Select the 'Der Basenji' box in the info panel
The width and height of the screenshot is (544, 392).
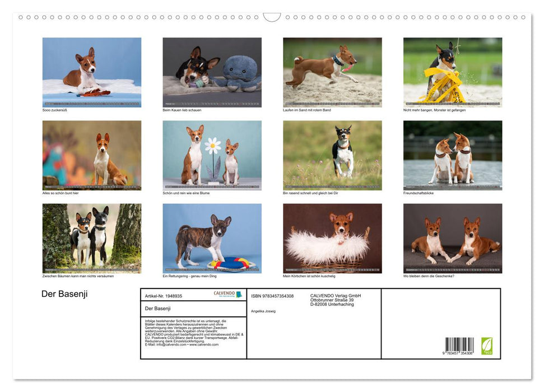click(x=168, y=309)
